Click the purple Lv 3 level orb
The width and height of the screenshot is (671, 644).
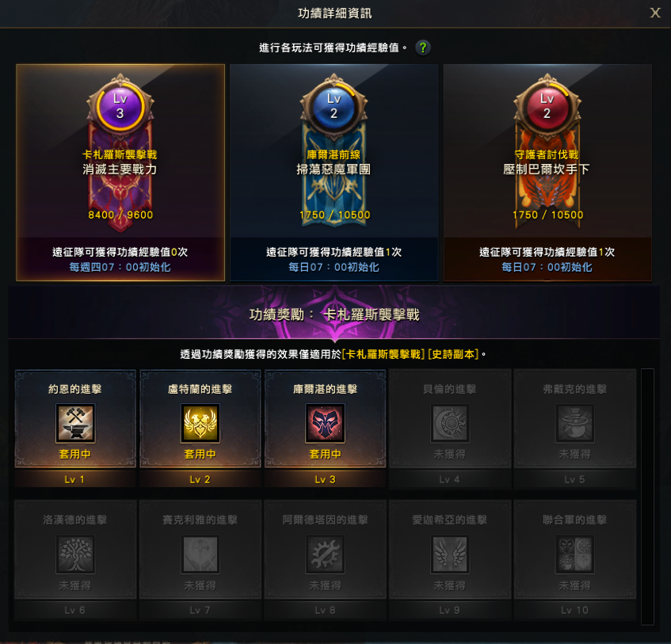[120, 107]
